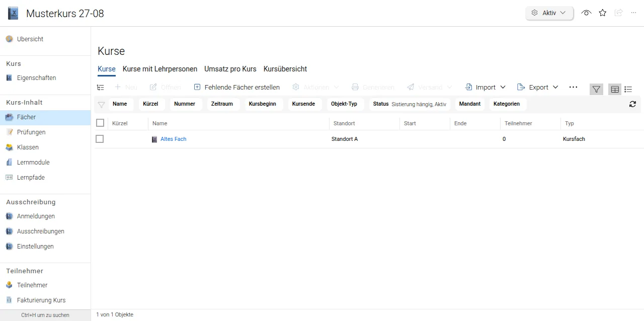
Task: Open the Kategorien filter chip
Action: [x=507, y=104]
